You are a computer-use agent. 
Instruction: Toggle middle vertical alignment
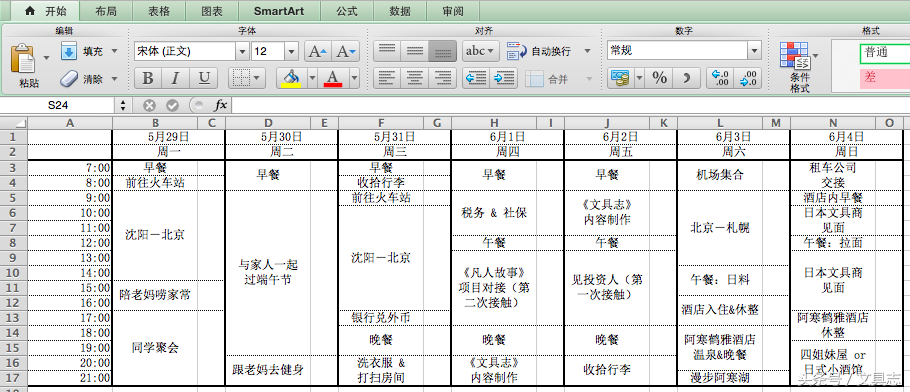coord(415,51)
